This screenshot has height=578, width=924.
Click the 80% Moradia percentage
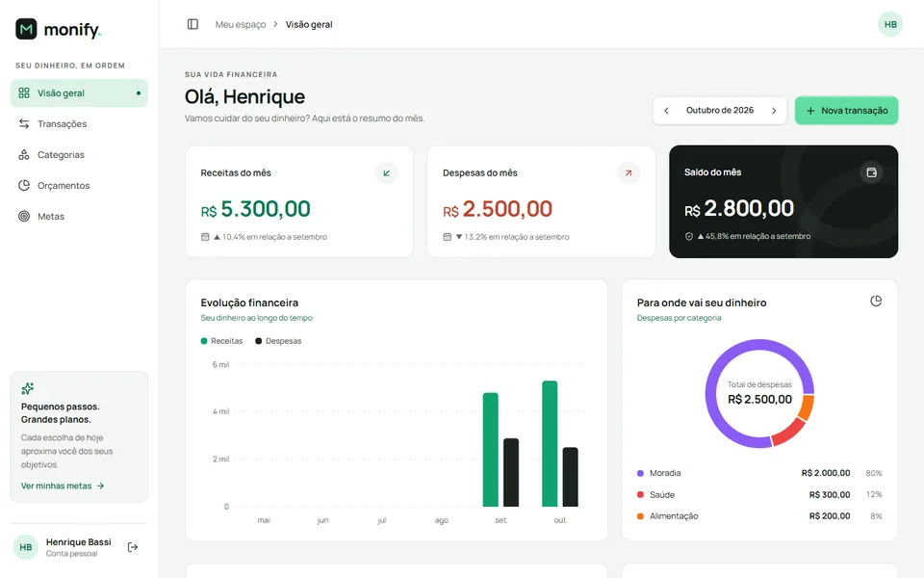874,473
